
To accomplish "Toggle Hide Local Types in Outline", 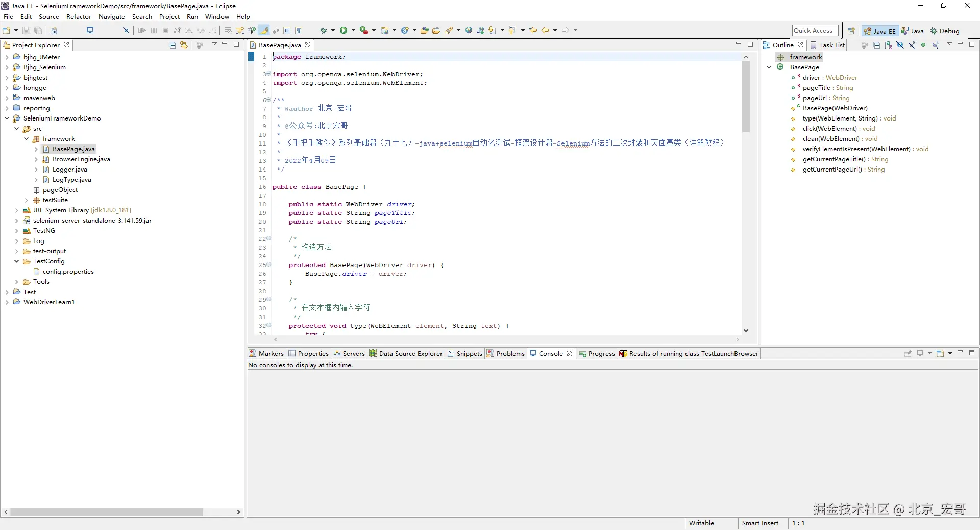I will 935,45.
